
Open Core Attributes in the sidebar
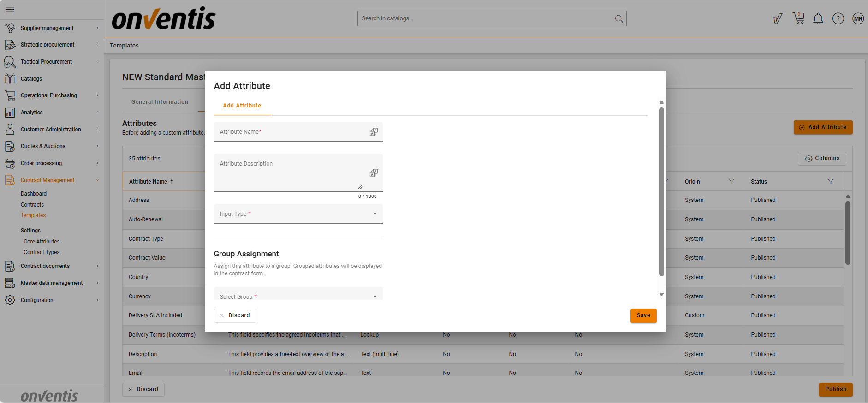(x=42, y=242)
